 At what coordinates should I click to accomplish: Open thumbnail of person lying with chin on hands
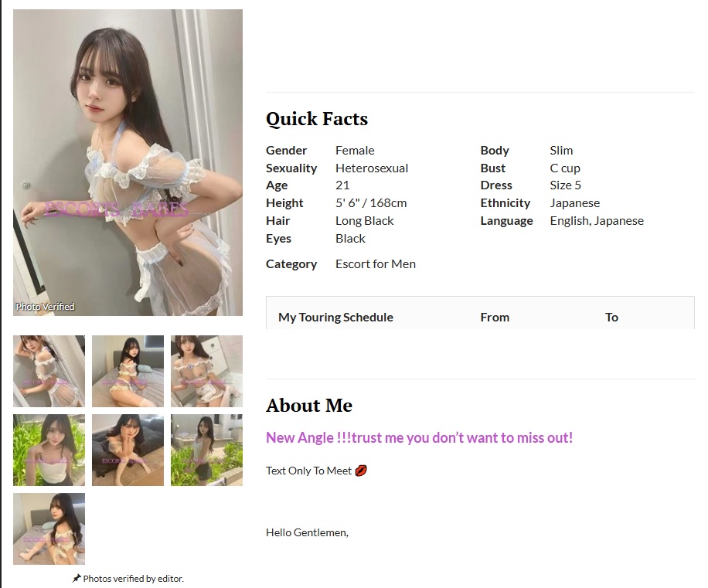pyautogui.click(x=128, y=450)
